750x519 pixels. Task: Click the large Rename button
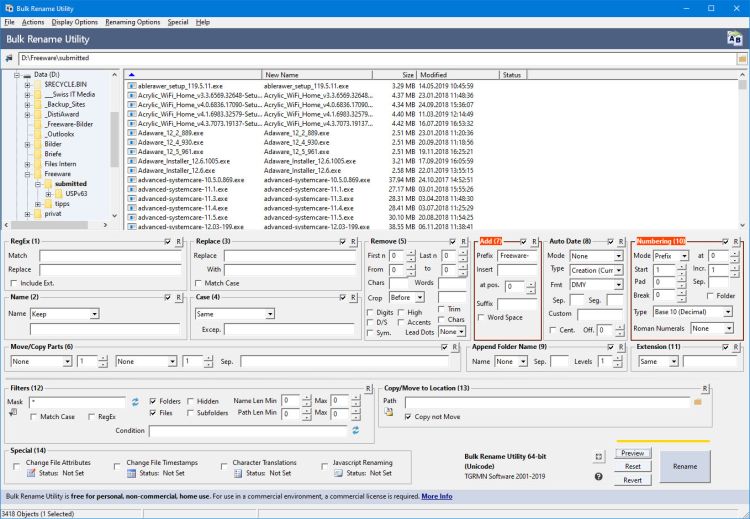(x=685, y=466)
